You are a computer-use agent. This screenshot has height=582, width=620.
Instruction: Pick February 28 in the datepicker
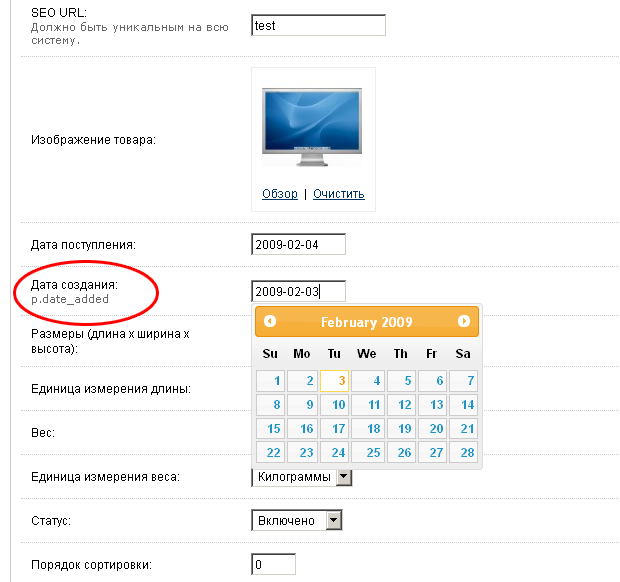point(463,453)
